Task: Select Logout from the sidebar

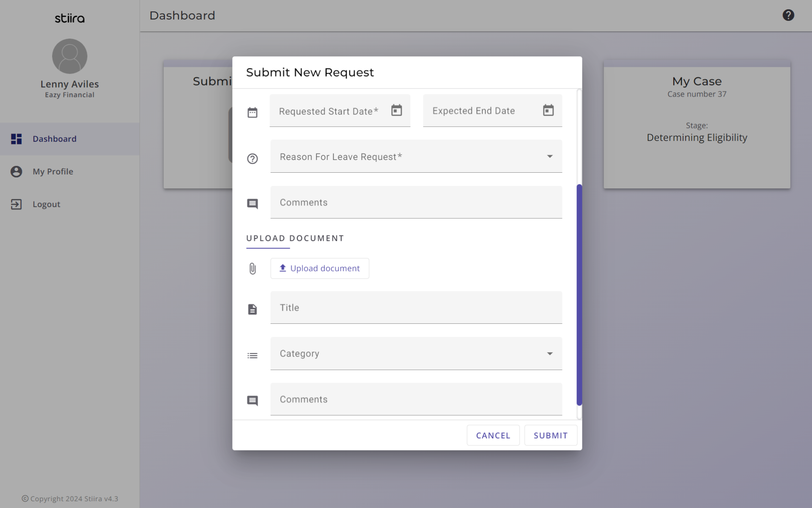Action: pyautogui.click(x=47, y=204)
